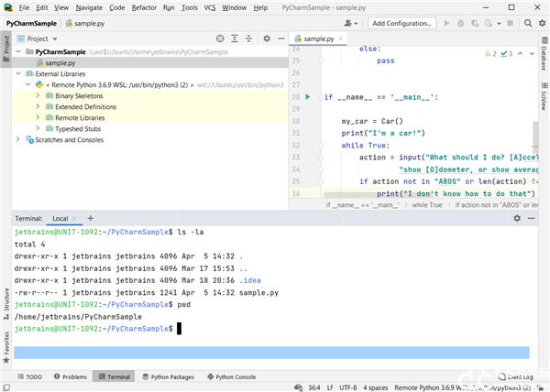Hide the Terminal tool window
550x392 pixels.
[531, 218]
